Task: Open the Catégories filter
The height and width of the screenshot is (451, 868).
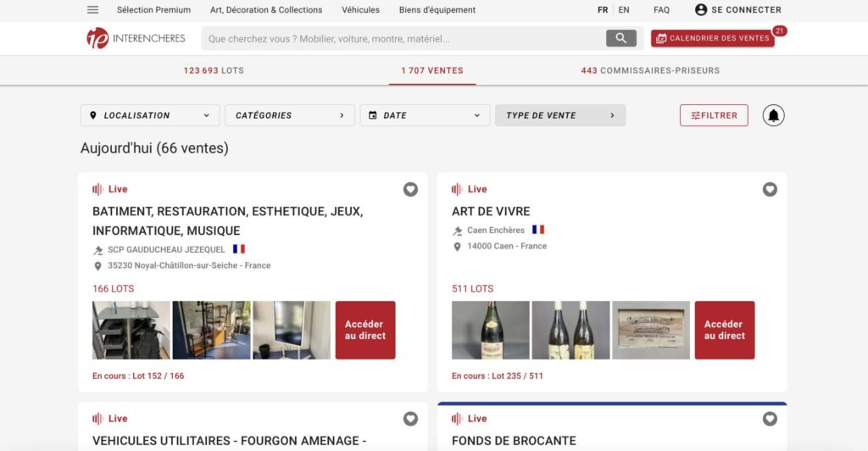Action: (289, 115)
